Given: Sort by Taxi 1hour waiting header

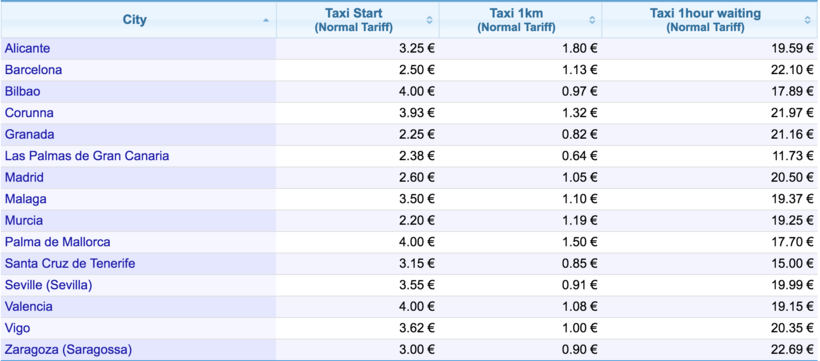Looking at the screenshot, I should coord(705,20).
